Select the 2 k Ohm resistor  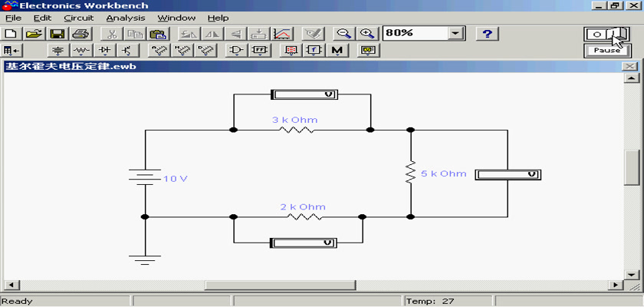(305, 216)
